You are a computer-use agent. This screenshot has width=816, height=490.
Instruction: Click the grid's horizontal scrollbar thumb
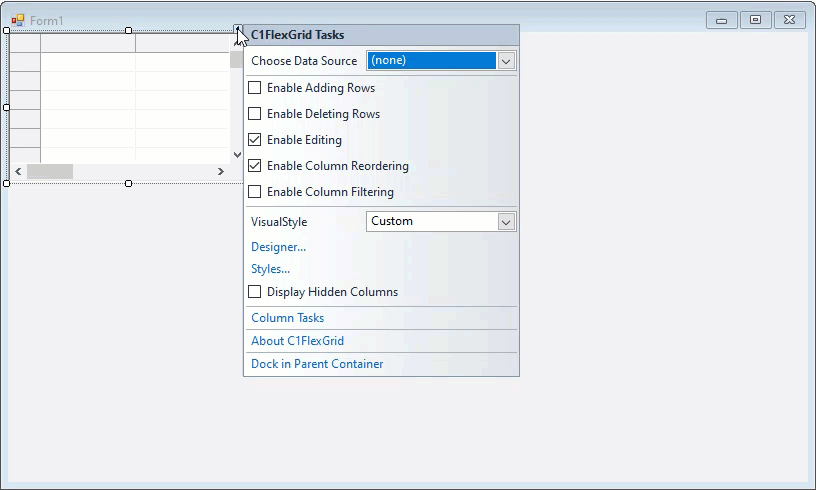click(x=50, y=172)
